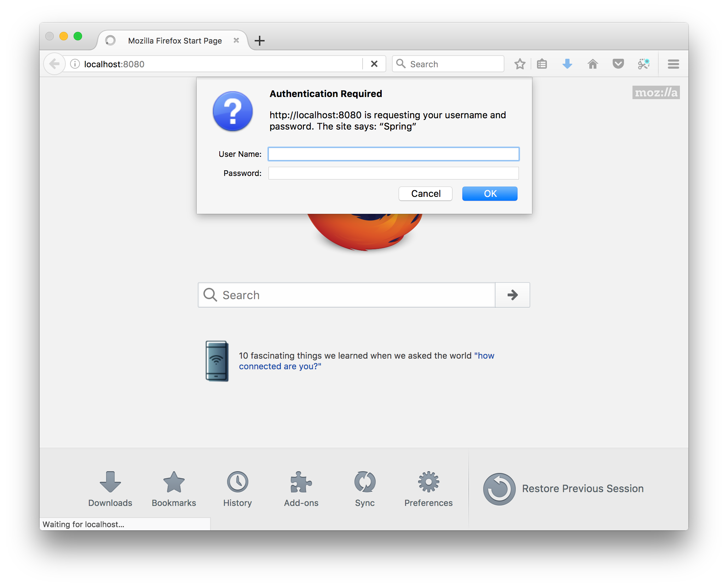Click the home icon in toolbar
The image size is (728, 587).
[x=593, y=64]
